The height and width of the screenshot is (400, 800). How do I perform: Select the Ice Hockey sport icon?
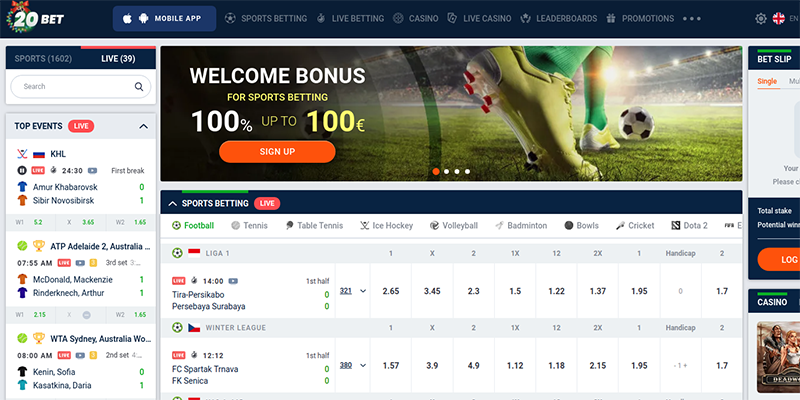click(365, 226)
